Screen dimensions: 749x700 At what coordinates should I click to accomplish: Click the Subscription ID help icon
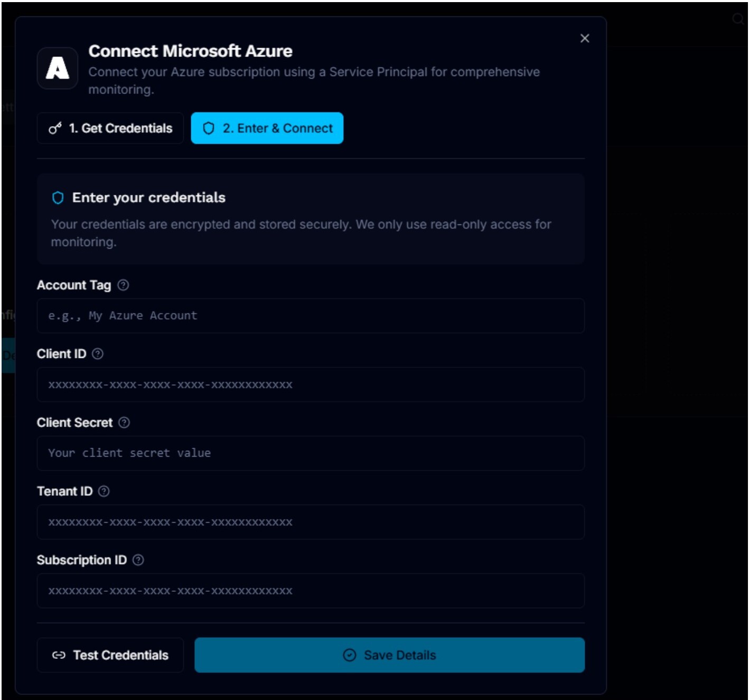(138, 560)
